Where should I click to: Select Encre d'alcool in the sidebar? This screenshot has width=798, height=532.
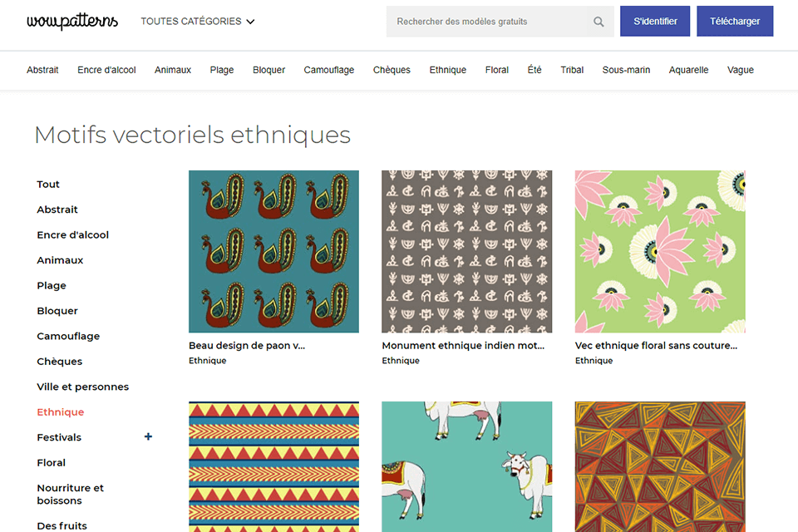click(73, 234)
